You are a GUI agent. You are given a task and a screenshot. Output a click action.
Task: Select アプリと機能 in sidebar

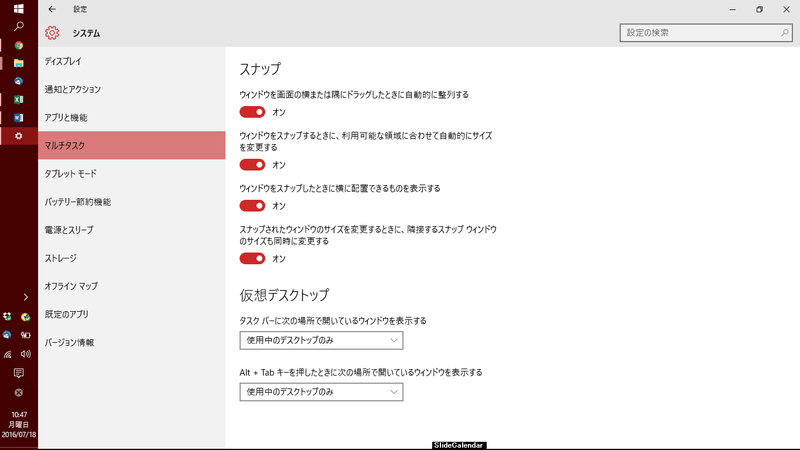pos(132,117)
